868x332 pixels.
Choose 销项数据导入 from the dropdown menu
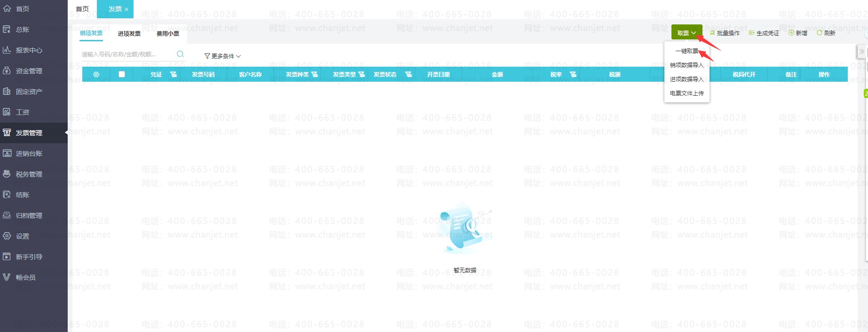[x=687, y=65]
